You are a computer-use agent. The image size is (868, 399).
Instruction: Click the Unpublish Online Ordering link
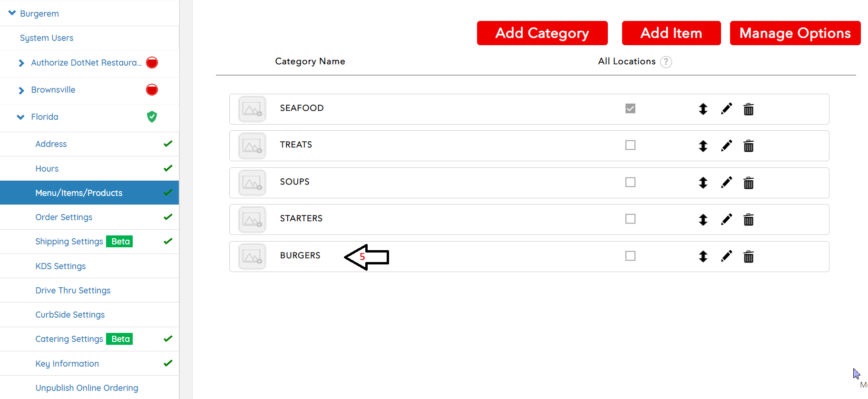click(87, 388)
